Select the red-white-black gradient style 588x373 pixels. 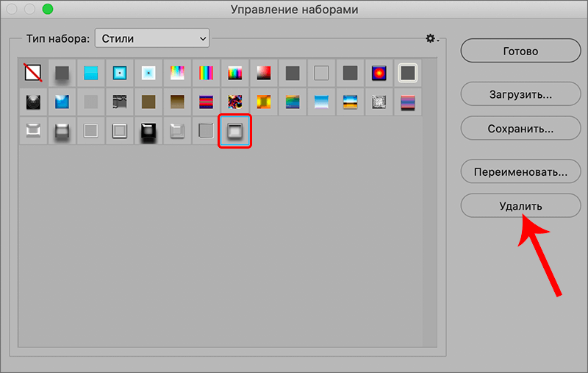[264, 73]
